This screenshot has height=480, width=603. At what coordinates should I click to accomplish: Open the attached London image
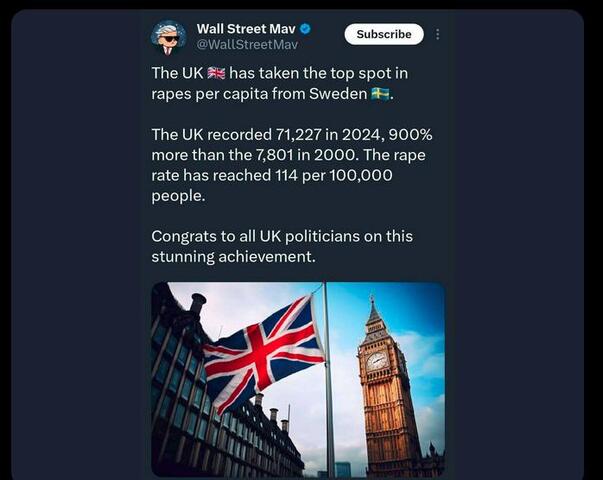tap(298, 379)
